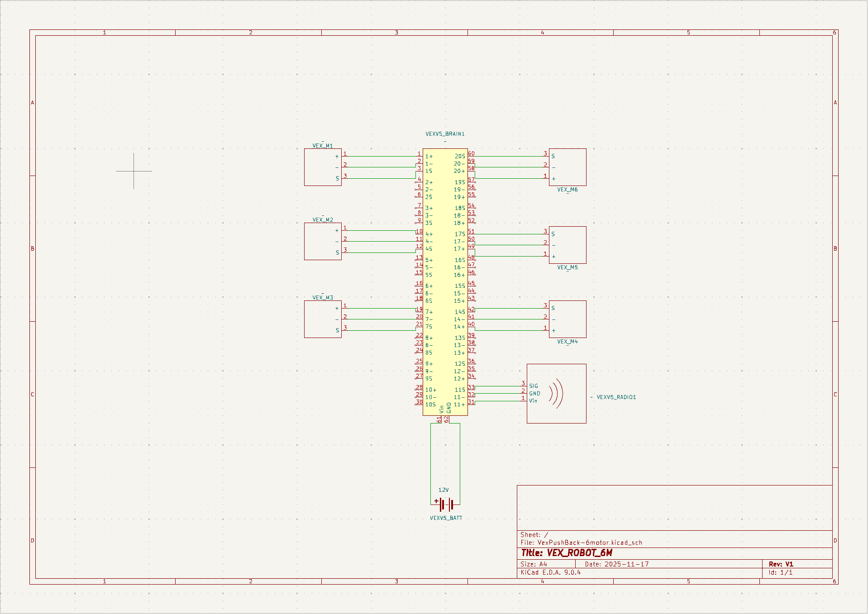The width and height of the screenshot is (868, 614).
Task: Click the SIG pin on the radio
Action: coord(534,386)
